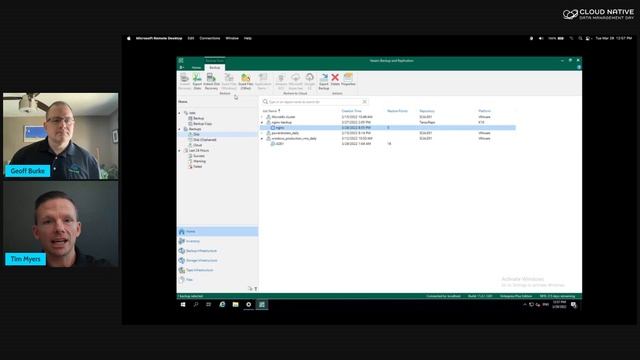Click the Export Disks ribbon icon
This screenshot has width=640, height=360.
coord(197,81)
